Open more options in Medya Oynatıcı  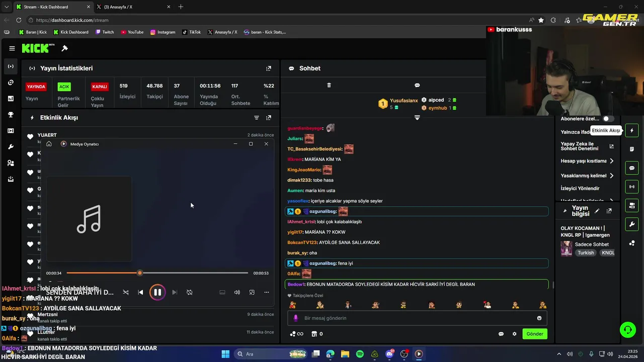coord(267,292)
